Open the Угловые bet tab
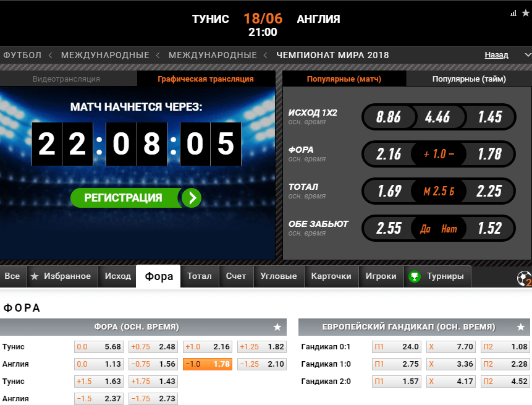 [279, 276]
